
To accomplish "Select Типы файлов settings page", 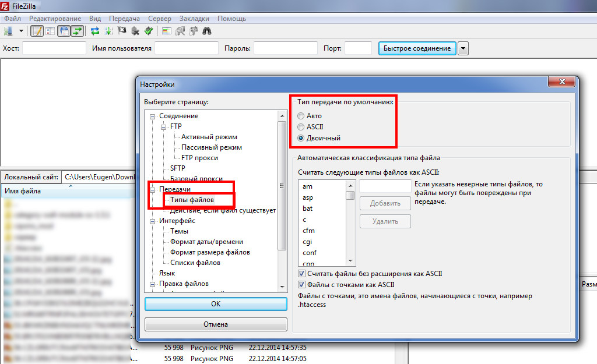I will coord(192,200).
